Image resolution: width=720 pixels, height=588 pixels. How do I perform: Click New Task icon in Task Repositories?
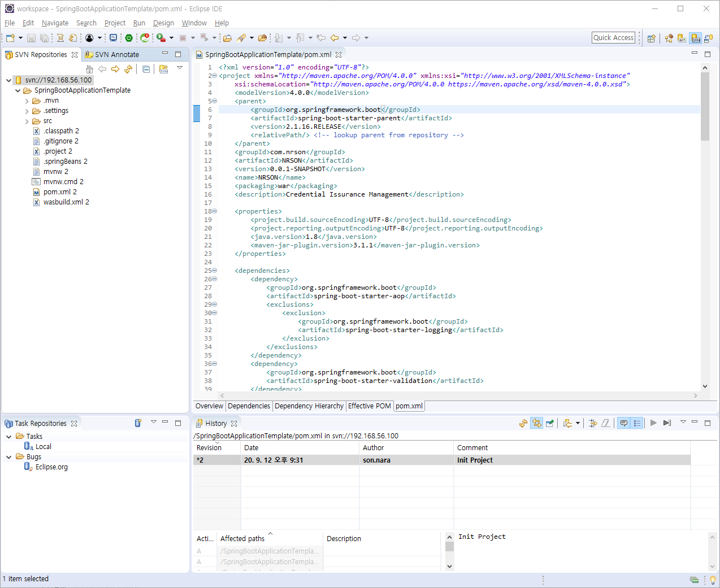tap(138, 423)
